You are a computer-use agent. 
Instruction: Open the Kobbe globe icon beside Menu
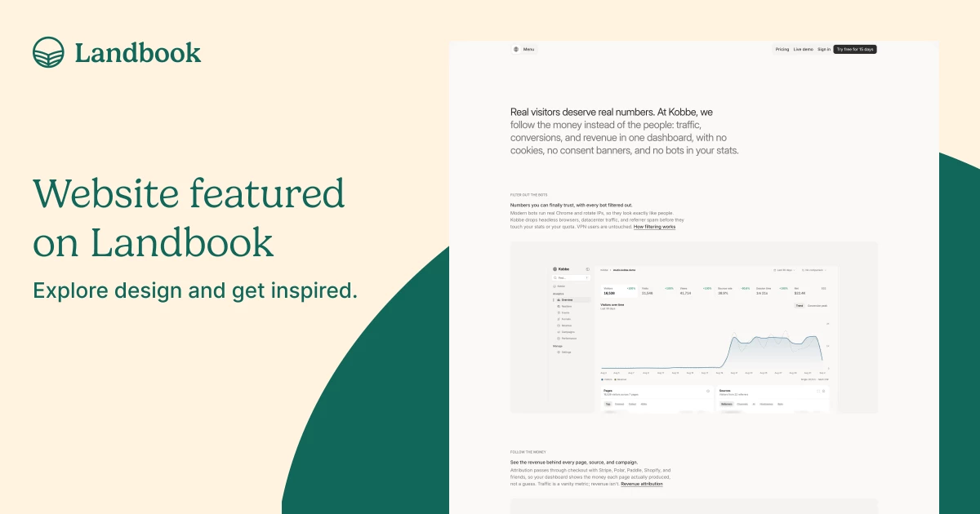coord(516,49)
